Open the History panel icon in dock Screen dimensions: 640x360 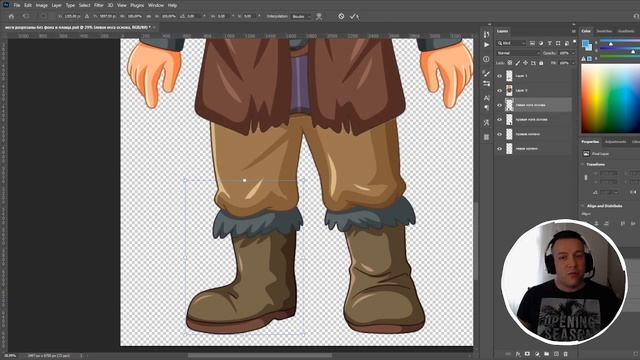(486, 34)
